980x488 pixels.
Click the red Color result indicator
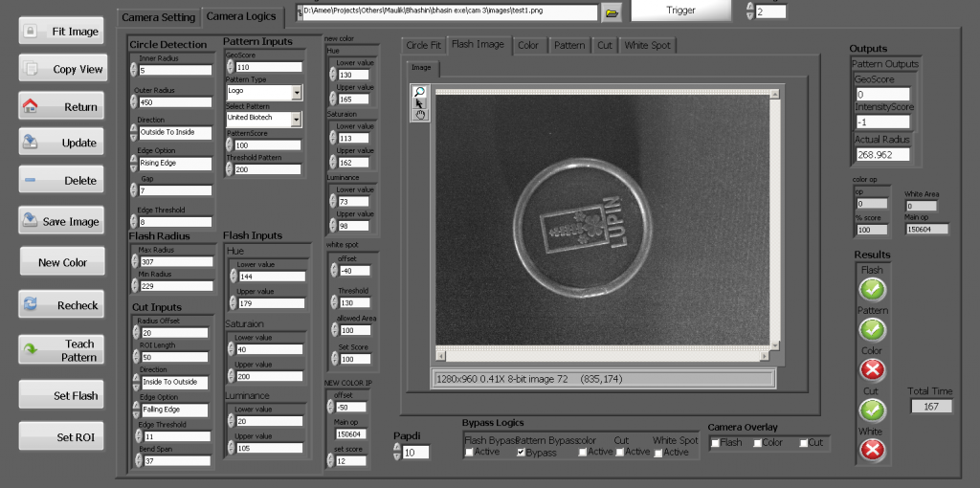872,369
